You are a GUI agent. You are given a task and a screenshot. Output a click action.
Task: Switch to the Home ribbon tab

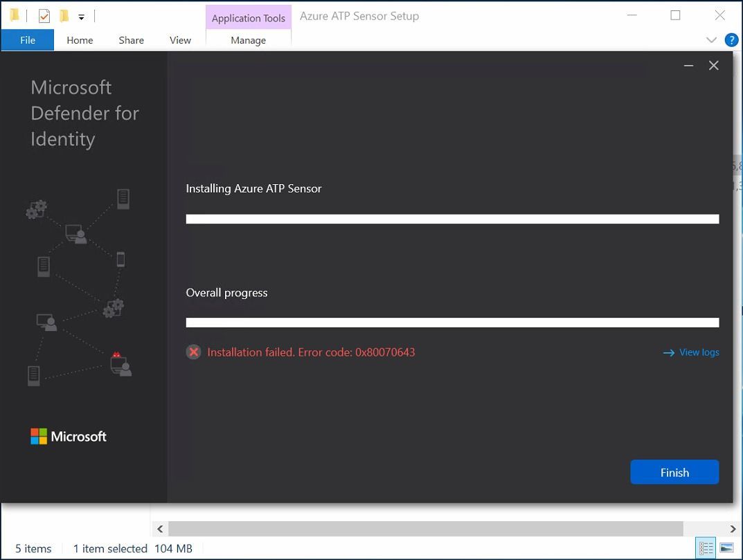pyautogui.click(x=80, y=40)
